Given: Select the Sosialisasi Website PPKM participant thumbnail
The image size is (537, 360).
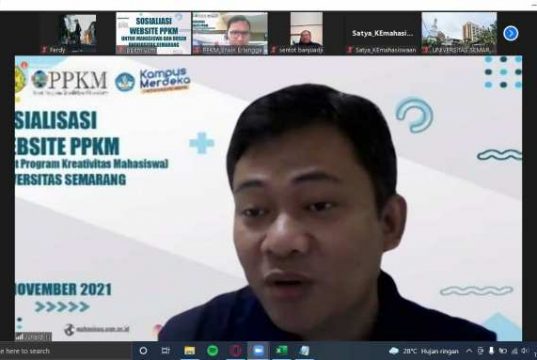Looking at the screenshot, I should 153,33.
